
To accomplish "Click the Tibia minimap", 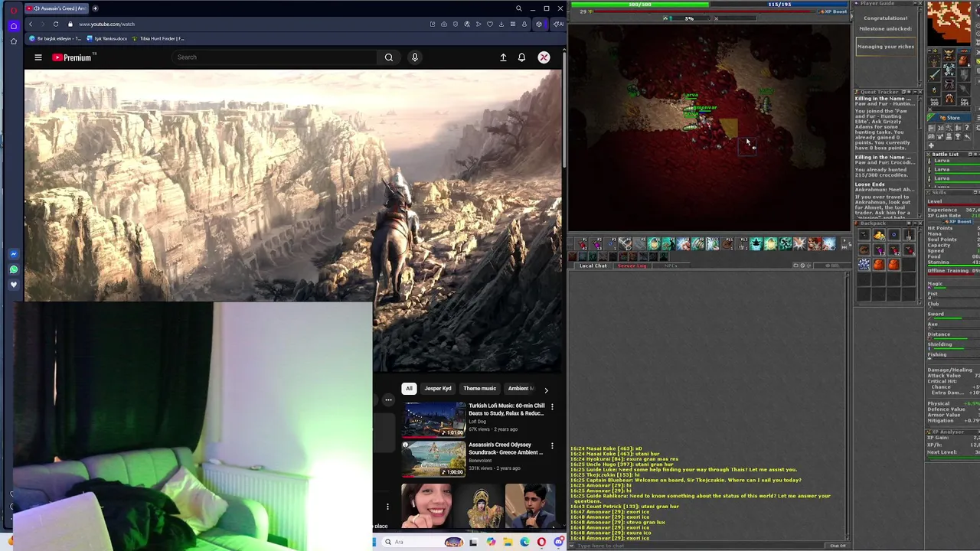I will pos(949,23).
